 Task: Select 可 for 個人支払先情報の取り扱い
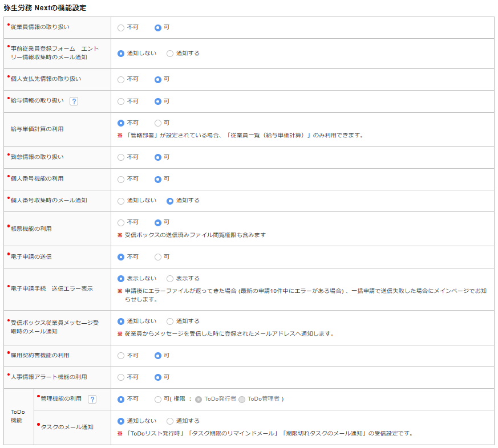[158, 80]
